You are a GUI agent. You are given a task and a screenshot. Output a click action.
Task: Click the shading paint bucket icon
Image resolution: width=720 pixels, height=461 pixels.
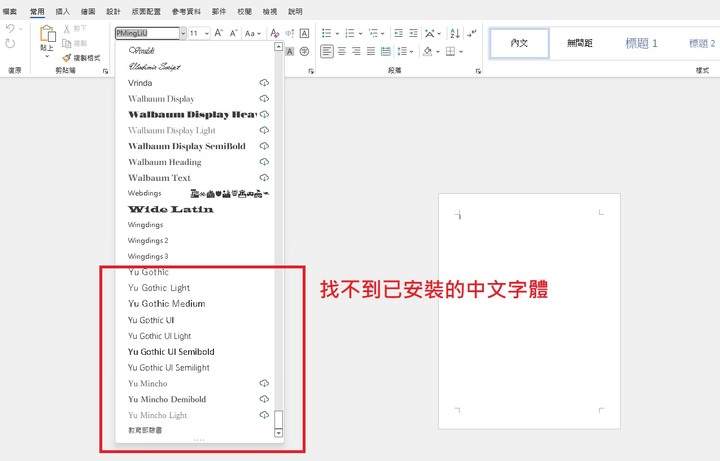coord(428,51)
